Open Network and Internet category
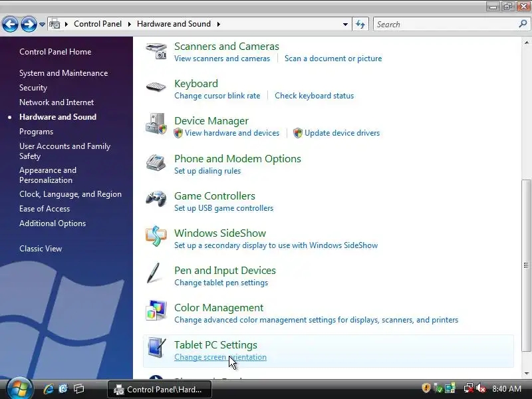The height and width of the screenshot is (399, 532). [57, 102]
